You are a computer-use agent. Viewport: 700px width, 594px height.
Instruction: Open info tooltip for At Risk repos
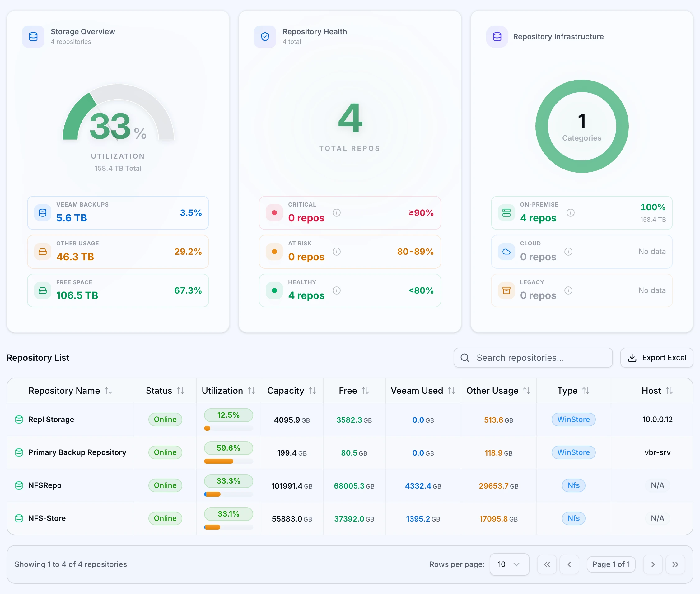coord(337,252)
